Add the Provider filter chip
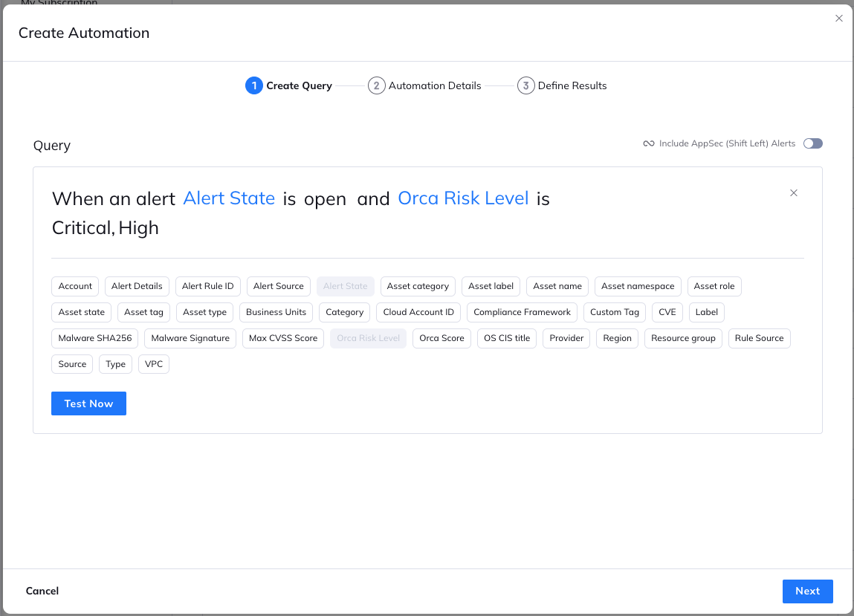 tap(566, 338)
